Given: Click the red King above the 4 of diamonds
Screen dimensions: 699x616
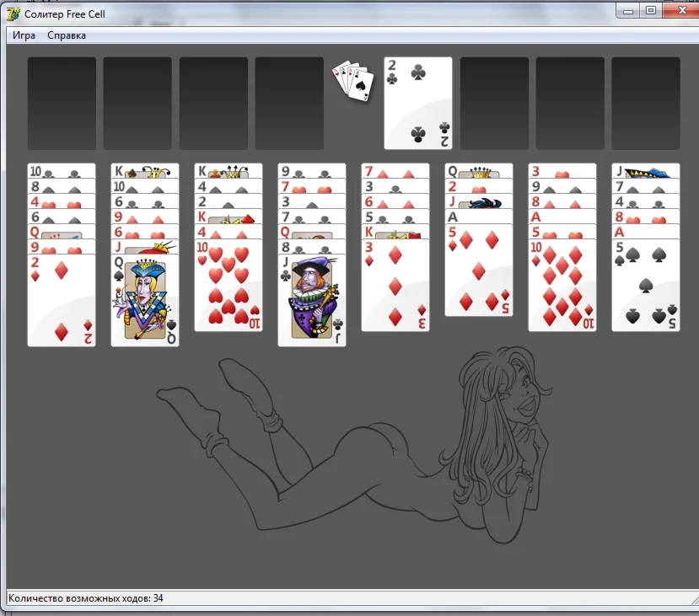Looking at the screenshot, I should click(x=229, y=217).
